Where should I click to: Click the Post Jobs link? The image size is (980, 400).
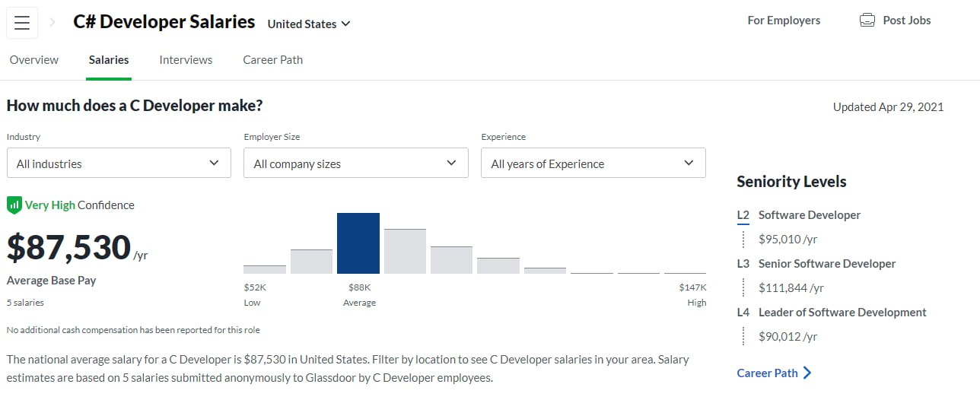906,21
